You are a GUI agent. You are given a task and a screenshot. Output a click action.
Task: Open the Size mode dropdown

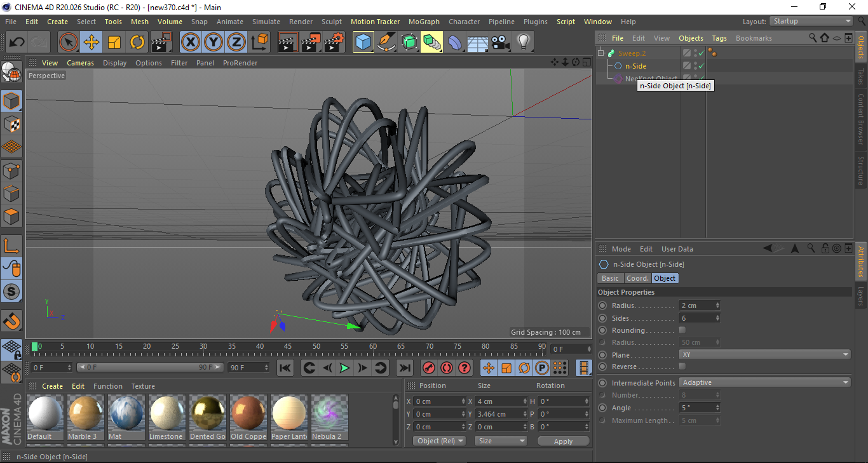coord(501,441)
